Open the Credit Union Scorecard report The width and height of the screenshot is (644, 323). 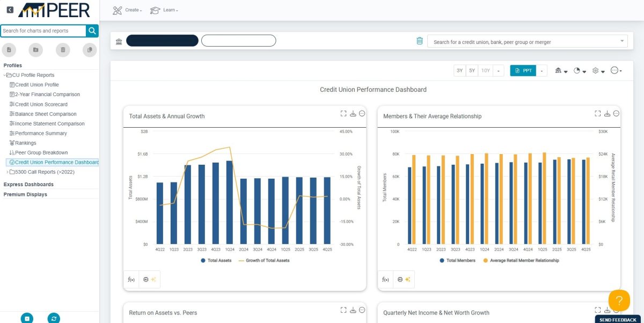41,104
